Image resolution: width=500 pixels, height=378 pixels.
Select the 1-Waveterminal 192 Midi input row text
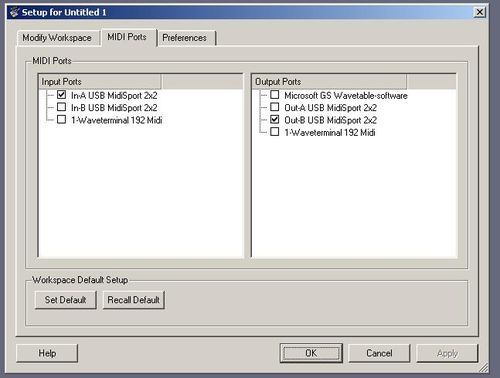(x=116, y=120)
